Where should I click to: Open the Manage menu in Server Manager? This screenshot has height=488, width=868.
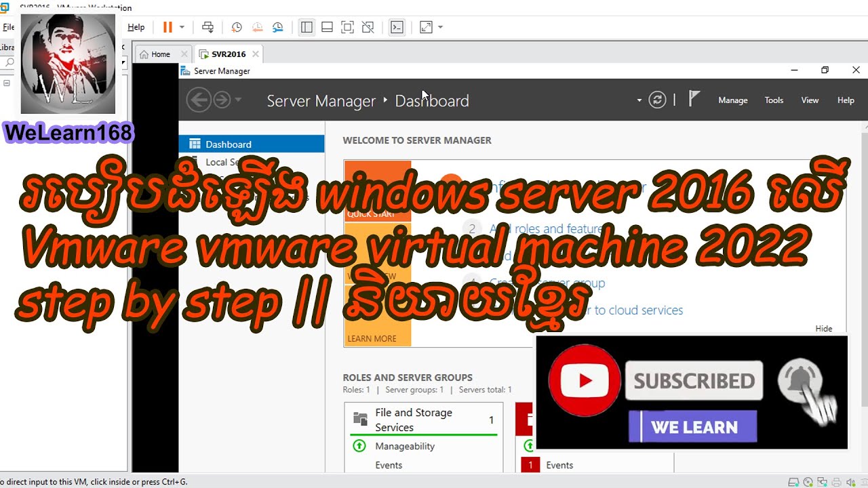(733, 100)
